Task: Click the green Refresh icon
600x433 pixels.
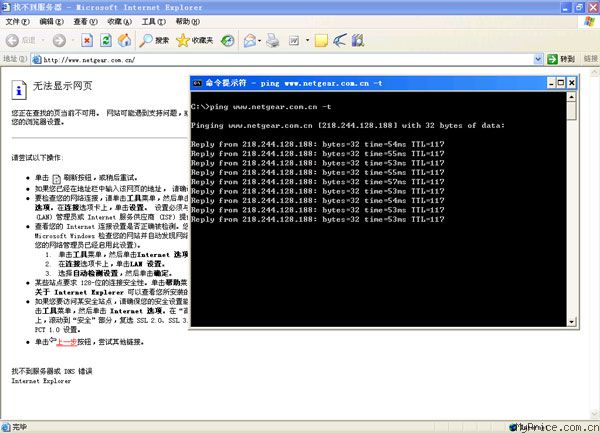Action: [x=106, y=40]
